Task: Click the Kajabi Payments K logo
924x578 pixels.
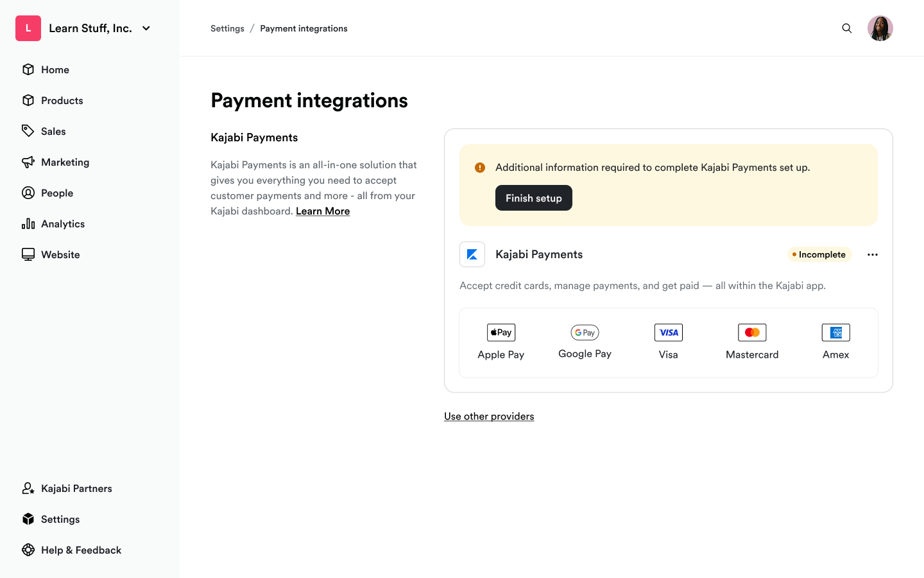Action: click(x=472, y=254)
